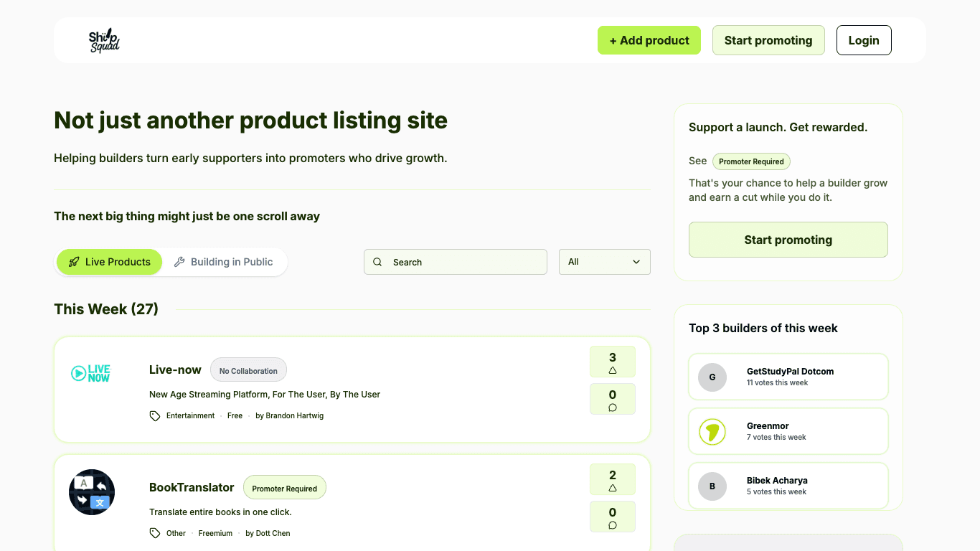
Task: Click the Ship Squad logo
Action: pyautogui.click(x=104, y=41)
